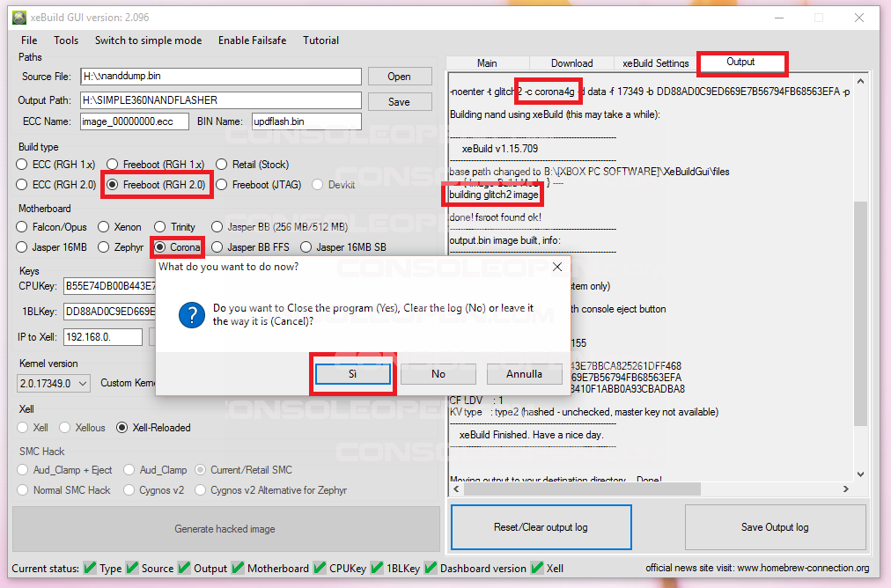
Task: Select Freeboot (RGH 1.x) build type
Action: tap(113, 165)
